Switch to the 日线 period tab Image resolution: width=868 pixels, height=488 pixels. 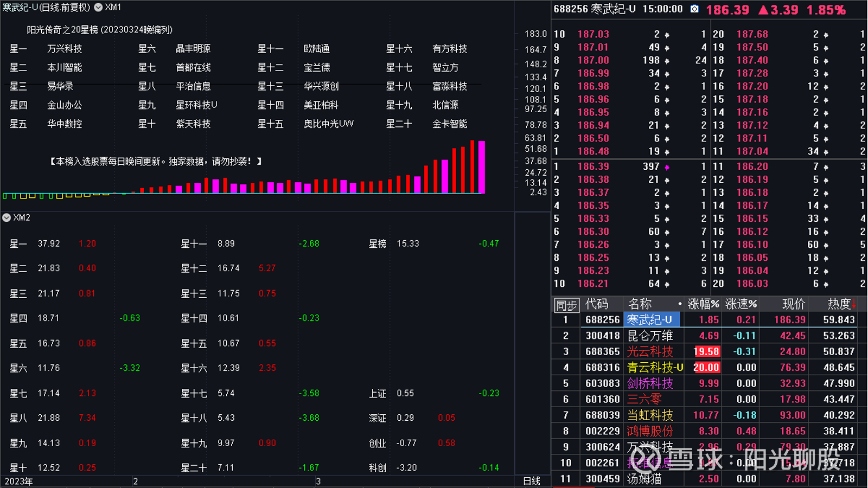532,481
